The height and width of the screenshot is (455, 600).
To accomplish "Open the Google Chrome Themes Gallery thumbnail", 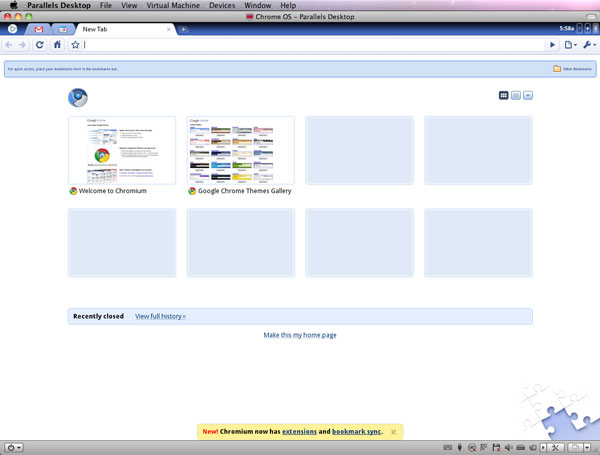I will pos(241,150).
